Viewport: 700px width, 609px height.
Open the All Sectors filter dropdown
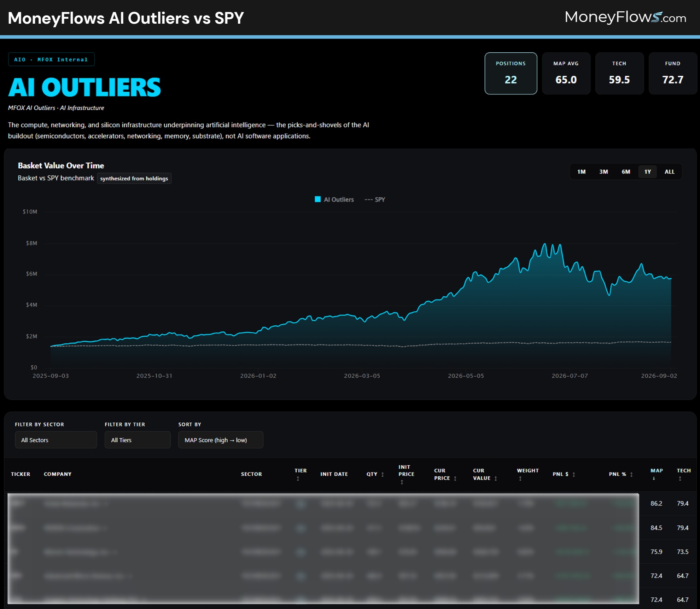(56, 440)
